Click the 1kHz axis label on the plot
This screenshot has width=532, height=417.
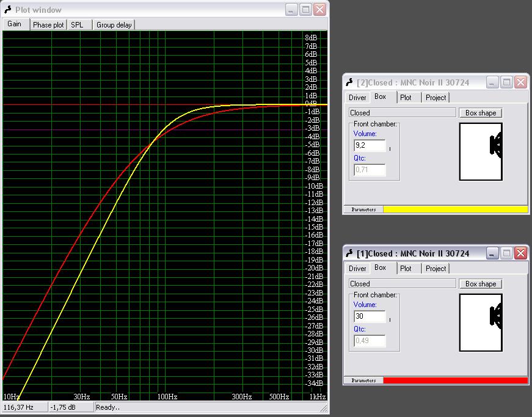click(x=318, y=396)
